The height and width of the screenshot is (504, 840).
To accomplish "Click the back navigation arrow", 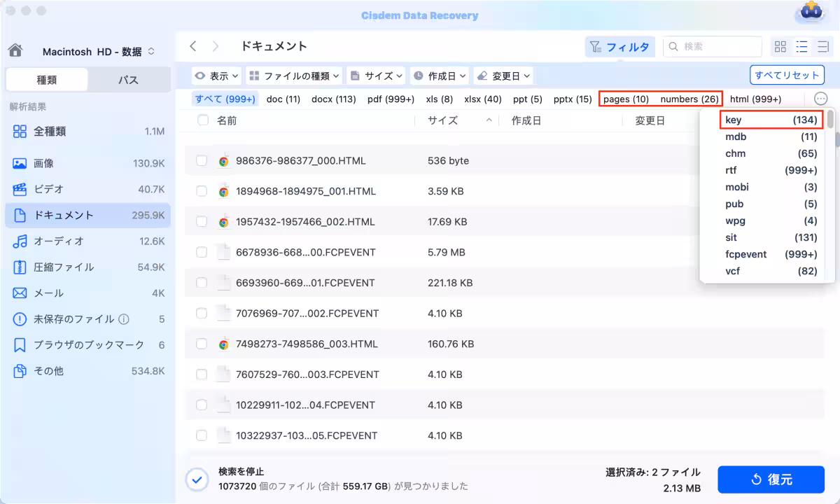I will coord(193,46).
